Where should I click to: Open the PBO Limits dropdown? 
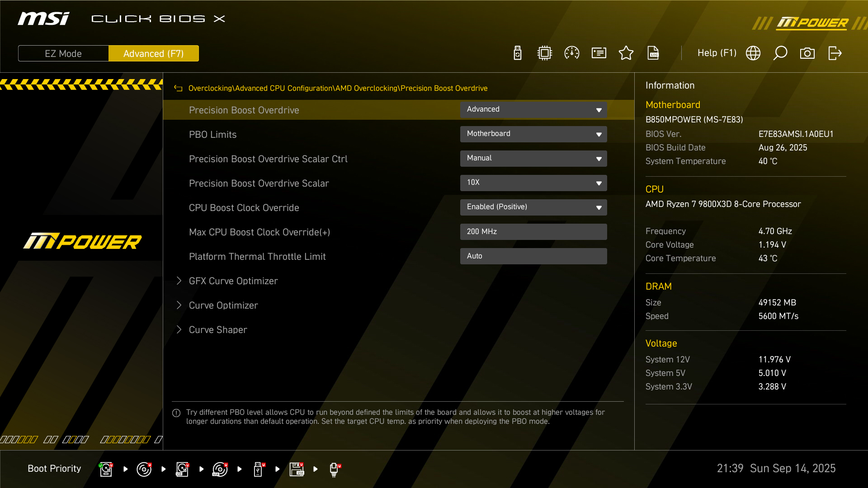point(533,134)
